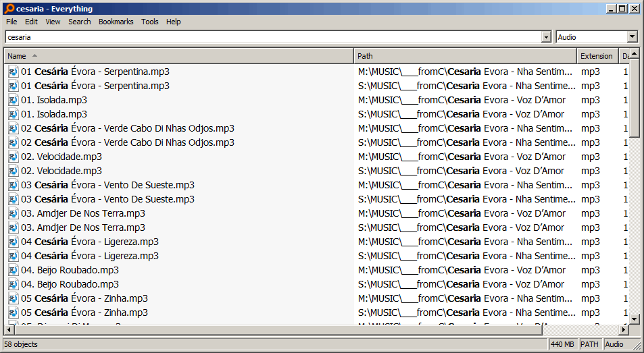Click S: path of second Ligereza row
Screen dimensions: 644x353
[x=466, y=256]
